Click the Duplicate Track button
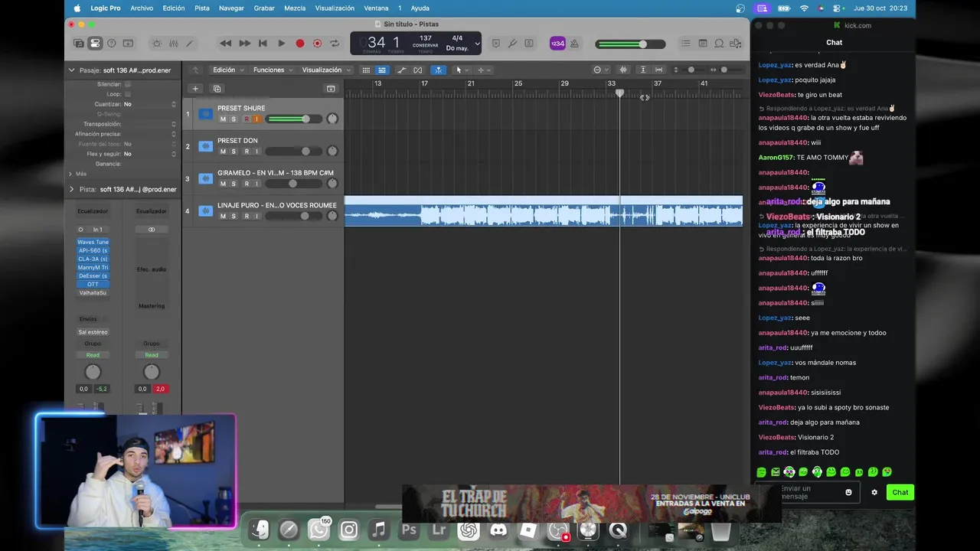 coord(217,89)
